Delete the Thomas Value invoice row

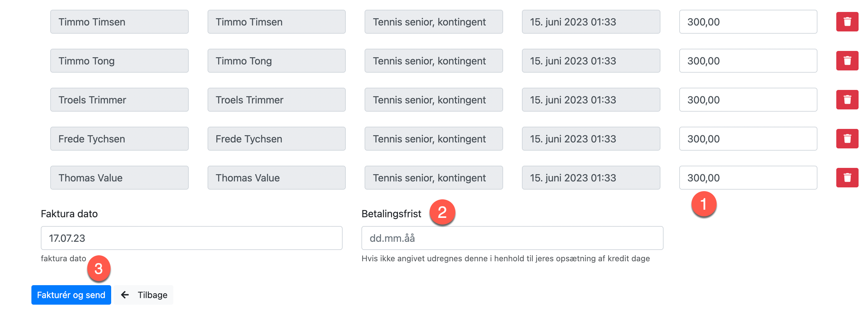847,178
